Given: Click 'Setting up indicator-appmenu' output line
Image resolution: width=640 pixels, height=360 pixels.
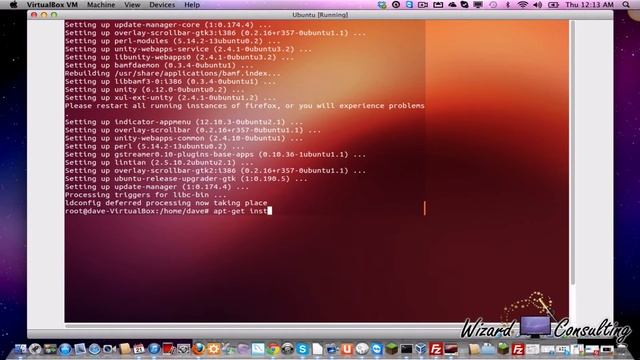Looking at the screenshot, I should pyautogui.click(x=184, y=122).
